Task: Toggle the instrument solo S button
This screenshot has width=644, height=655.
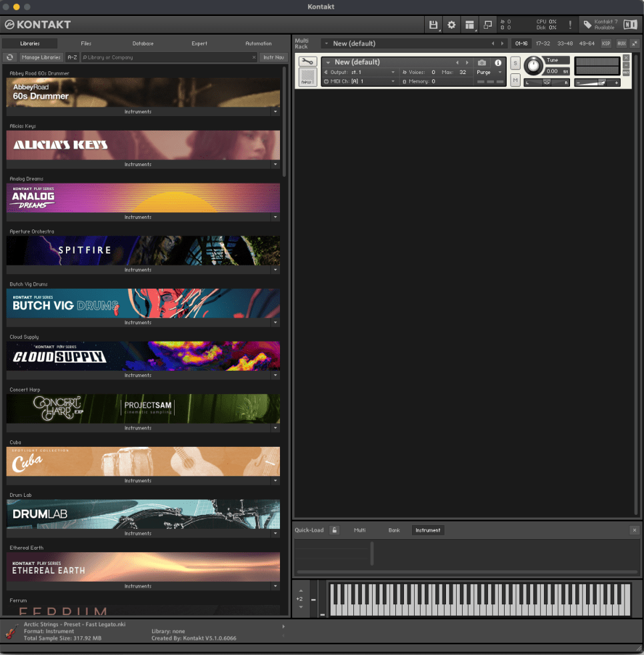Action: 515,63
